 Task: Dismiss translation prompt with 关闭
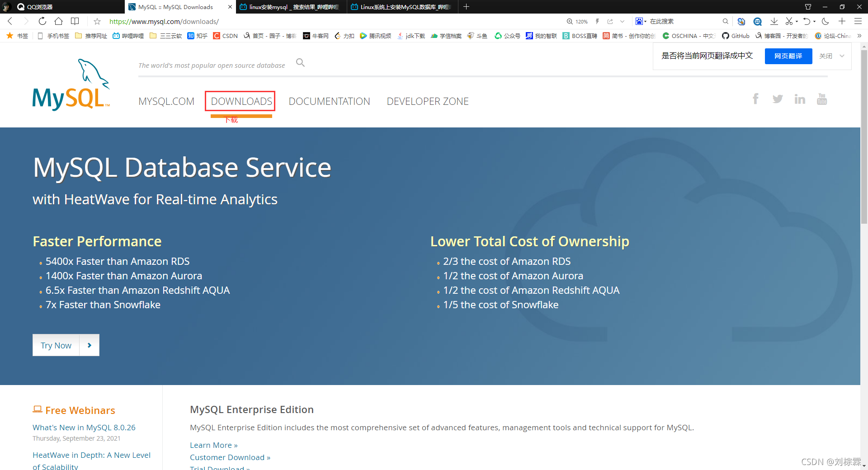click(x=826, y=56)
